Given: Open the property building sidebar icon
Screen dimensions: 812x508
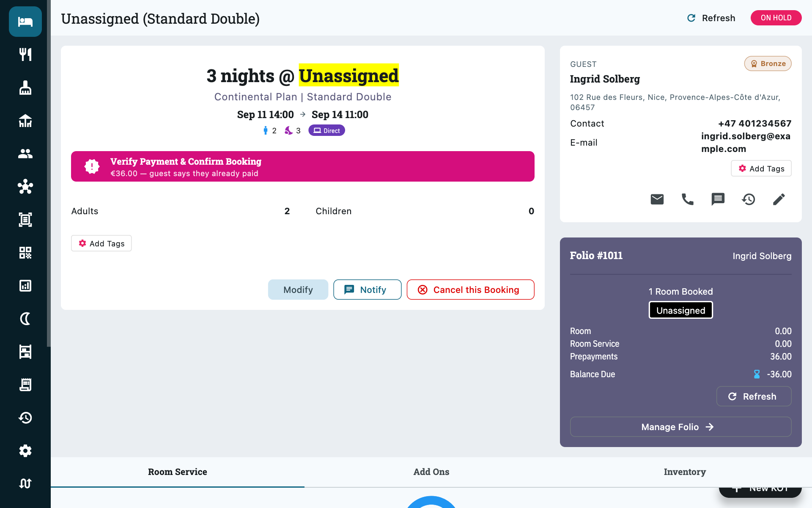Looking at the screenshot, I should [x=25, y=121].
